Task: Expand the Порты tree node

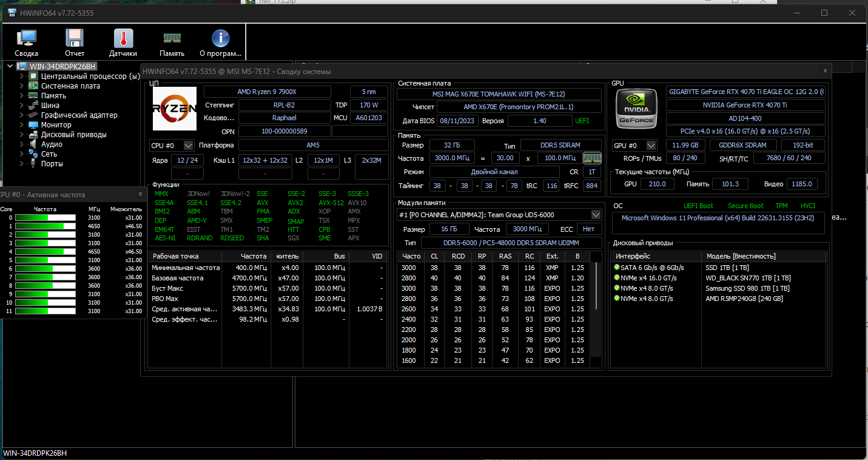Action: tap(22, 163)
